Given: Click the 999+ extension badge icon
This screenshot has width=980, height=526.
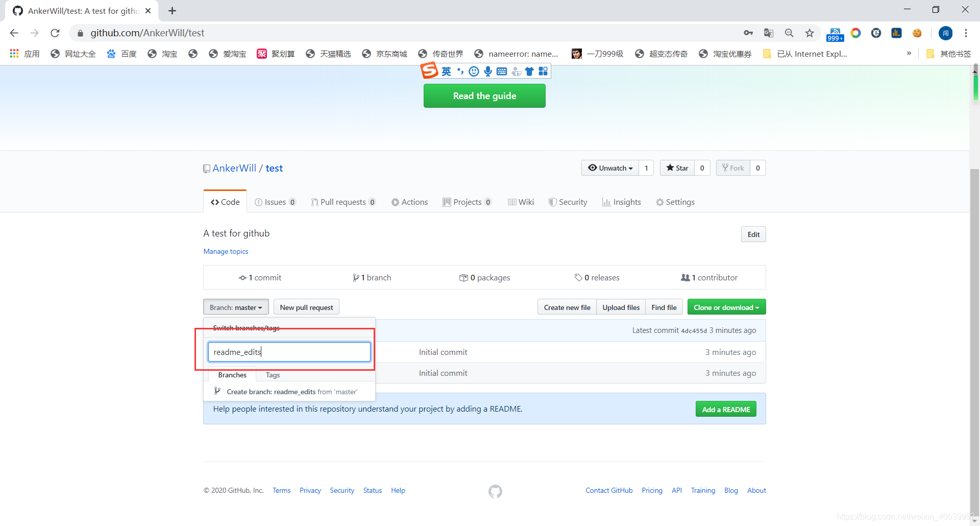Looking at the screenshot, I should point(836,34).
